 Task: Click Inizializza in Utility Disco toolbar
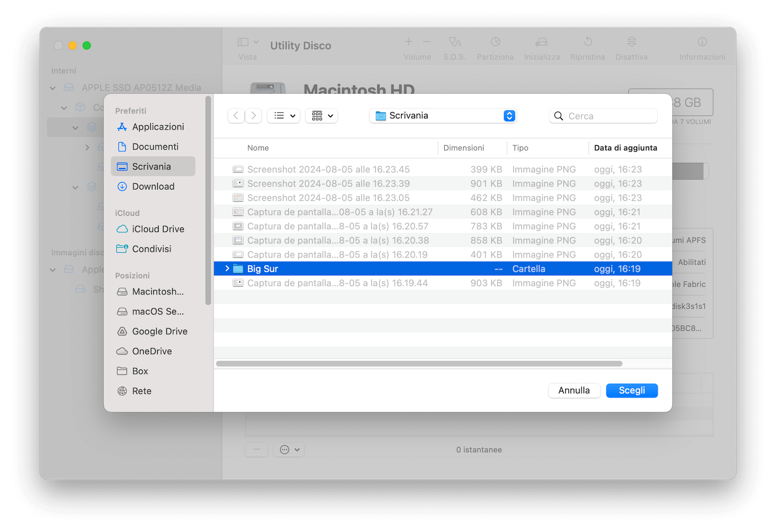[x=542, y=48]
